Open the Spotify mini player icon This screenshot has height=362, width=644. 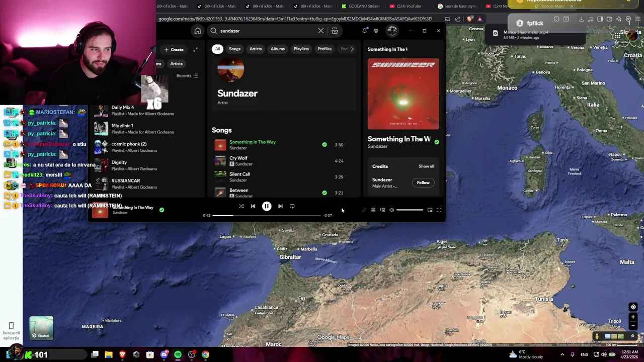(430, 210)
